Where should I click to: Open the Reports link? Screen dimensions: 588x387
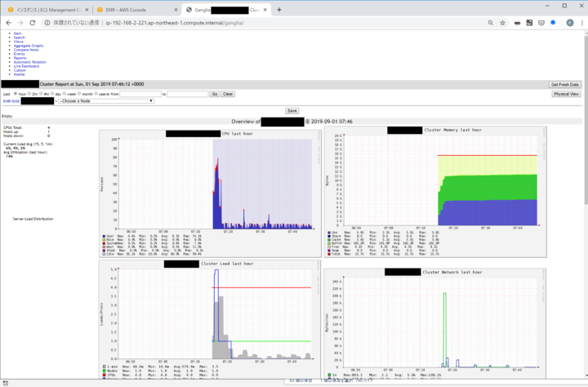[20, 58]
